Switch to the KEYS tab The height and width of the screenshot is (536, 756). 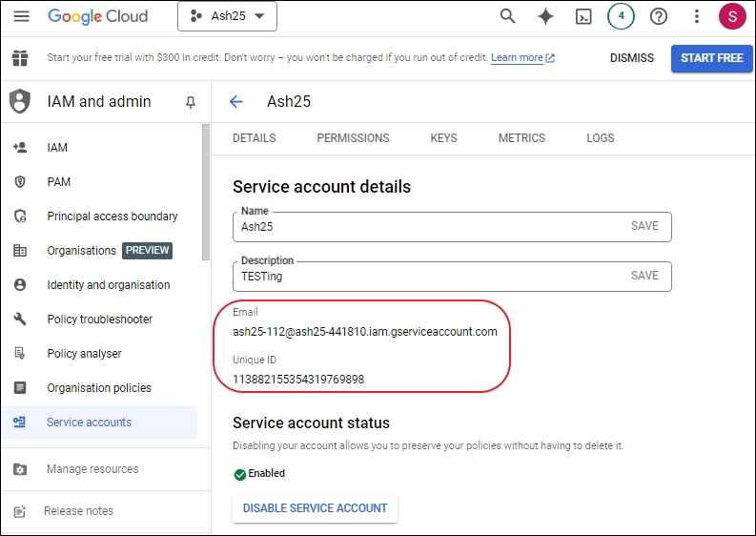(443, 138)
